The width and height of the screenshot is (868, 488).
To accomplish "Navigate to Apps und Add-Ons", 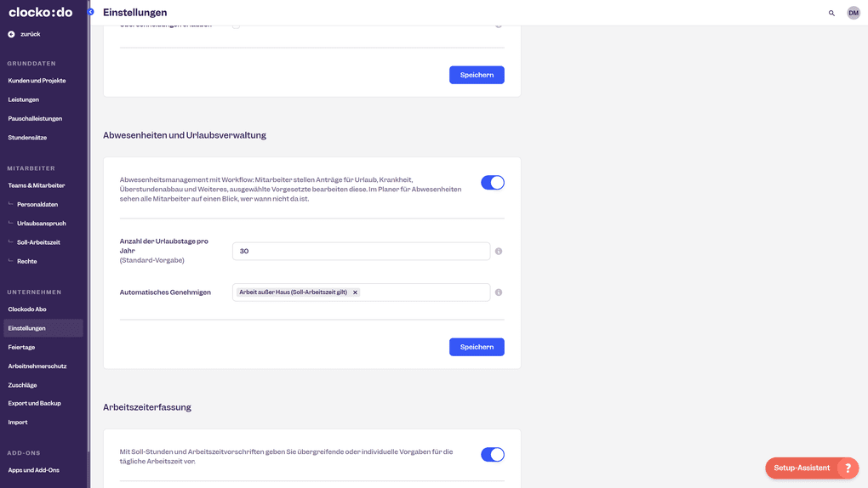I will (x=33, y=470).
